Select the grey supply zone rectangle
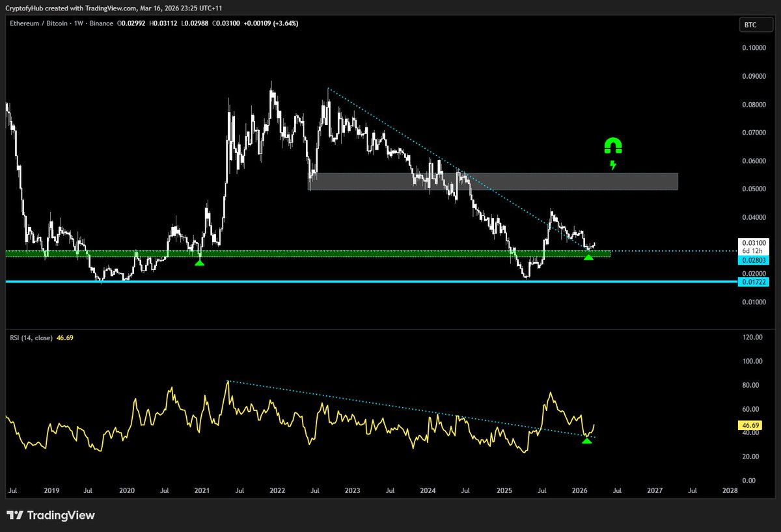The width and height of the screenshot is (781, 532). click(x=493, y=181)
